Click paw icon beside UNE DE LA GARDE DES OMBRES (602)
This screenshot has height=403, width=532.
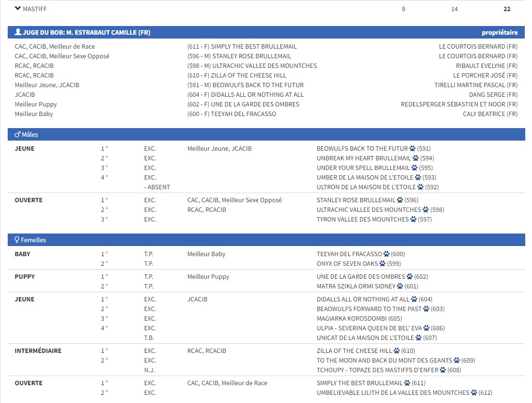point(409,276)
